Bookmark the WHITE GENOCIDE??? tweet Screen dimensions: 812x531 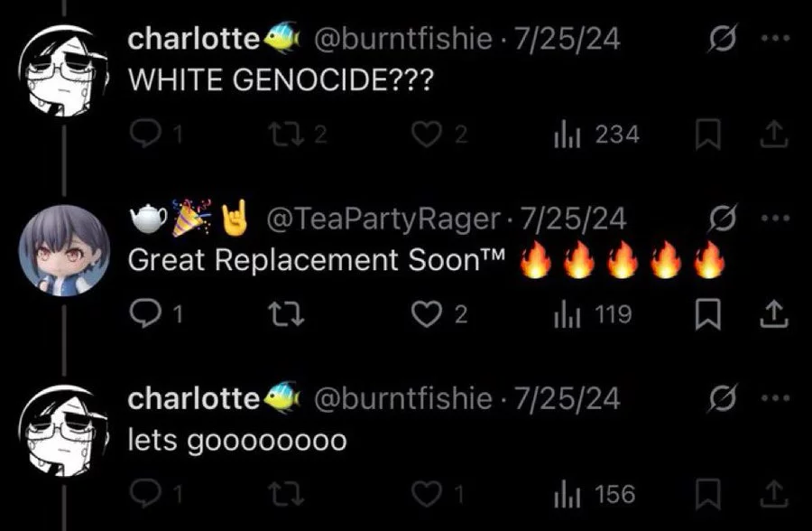pyautogui.click(x=708, y=134)
